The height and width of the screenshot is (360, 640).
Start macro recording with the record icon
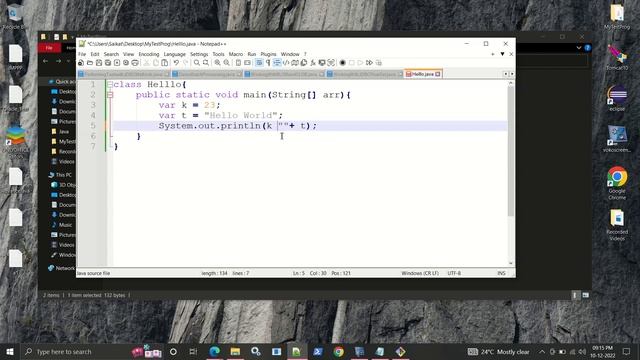pyautogui.click(x=342, y=63)
